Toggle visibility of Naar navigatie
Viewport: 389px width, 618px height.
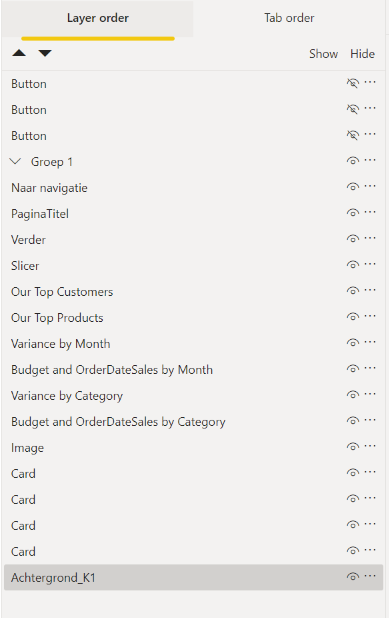pos(353,187)
